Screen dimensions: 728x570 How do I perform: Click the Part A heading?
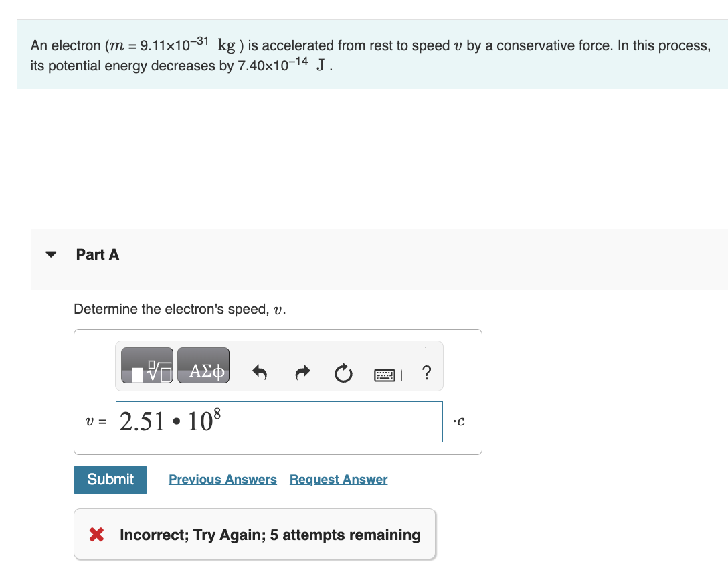pyautogui.click(x=97, y=254)
